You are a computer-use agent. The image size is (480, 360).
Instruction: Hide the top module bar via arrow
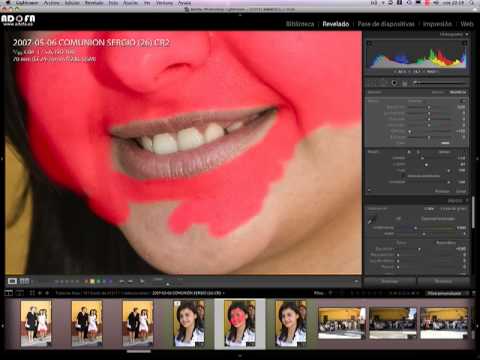pos(240,15)
